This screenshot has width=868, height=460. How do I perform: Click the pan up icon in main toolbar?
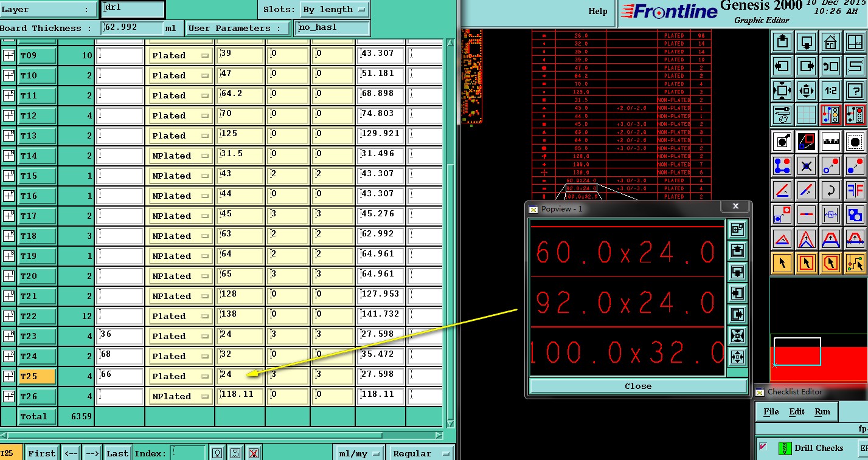[782, 43]
